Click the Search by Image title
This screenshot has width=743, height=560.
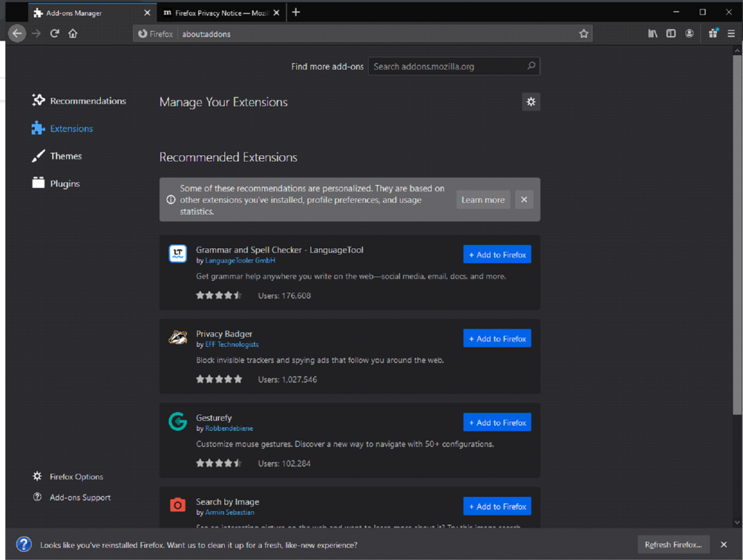pos(227,501)
